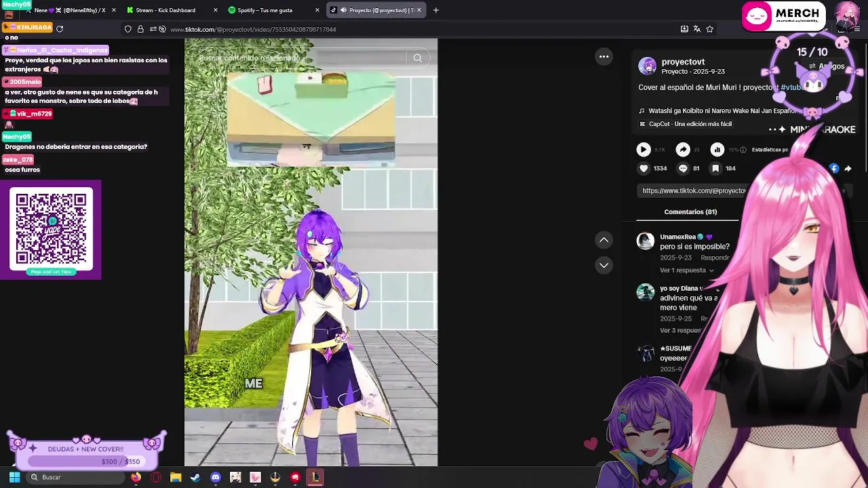868x488 pixels.
Task: Open UnamexRea commenter avatar
Action: pos(645,241)
